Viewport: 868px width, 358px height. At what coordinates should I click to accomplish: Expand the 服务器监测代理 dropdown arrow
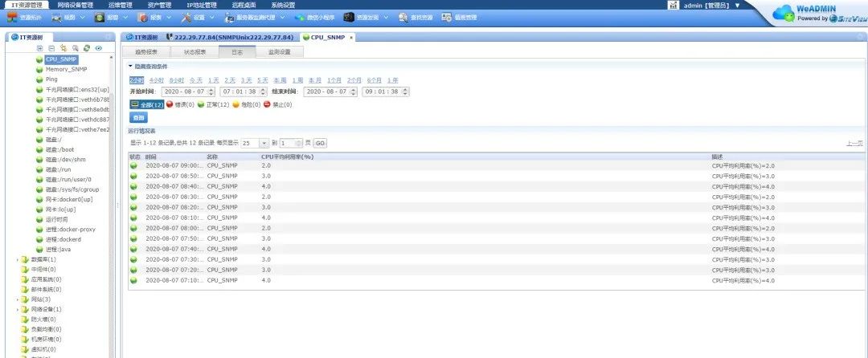click(x=282, y=18)
